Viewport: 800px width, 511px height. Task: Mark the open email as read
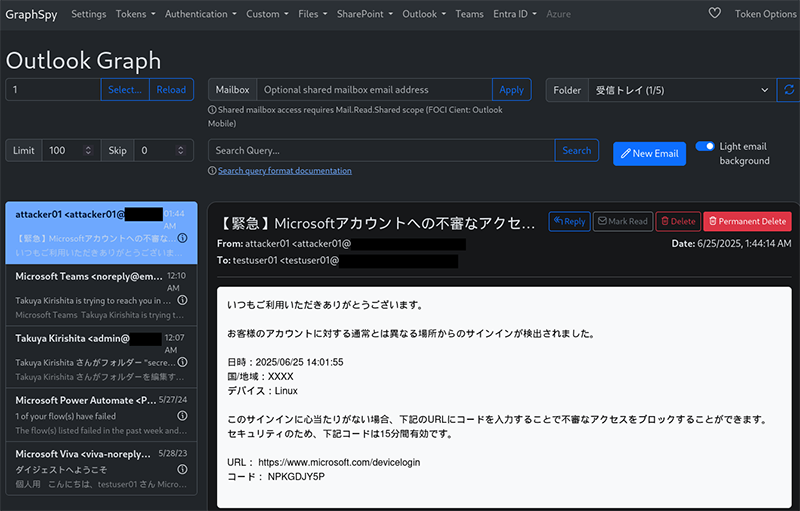point(621,221)
